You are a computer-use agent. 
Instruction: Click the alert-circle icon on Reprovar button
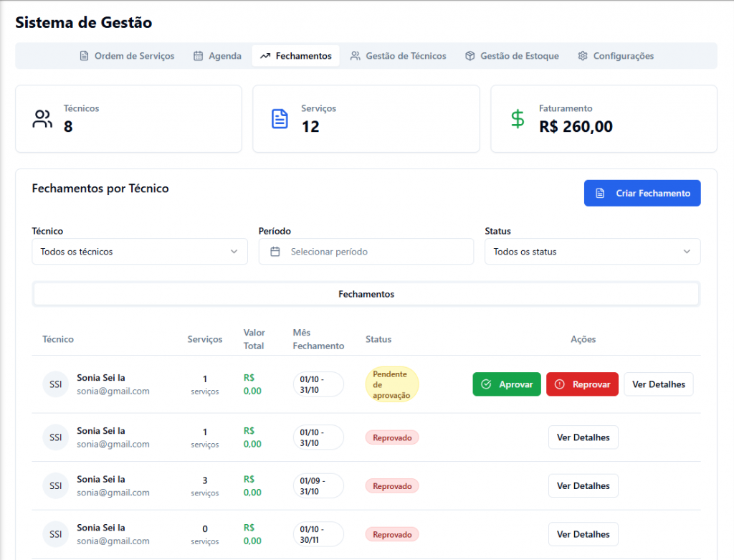[x=559, y=384]
